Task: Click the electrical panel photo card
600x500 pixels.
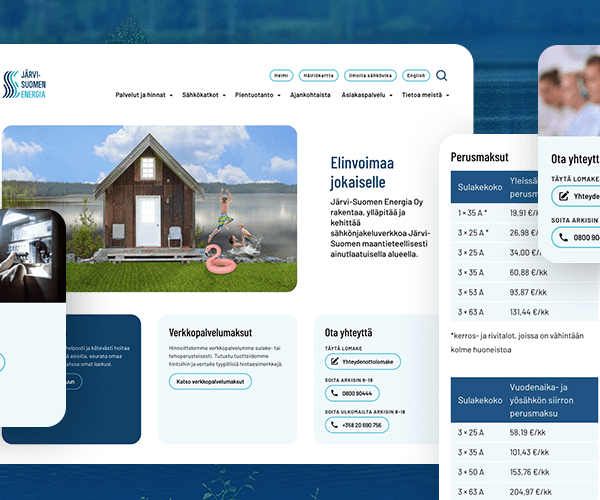Action: (33, 256)
